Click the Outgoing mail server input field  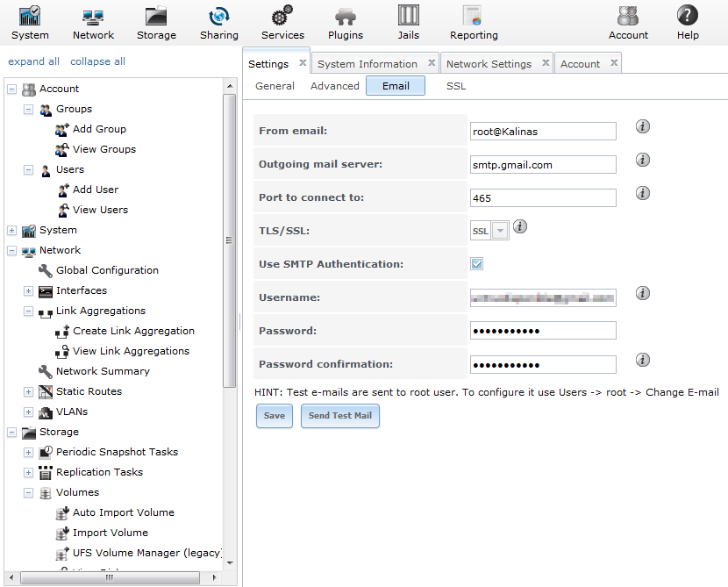(543, 165)
